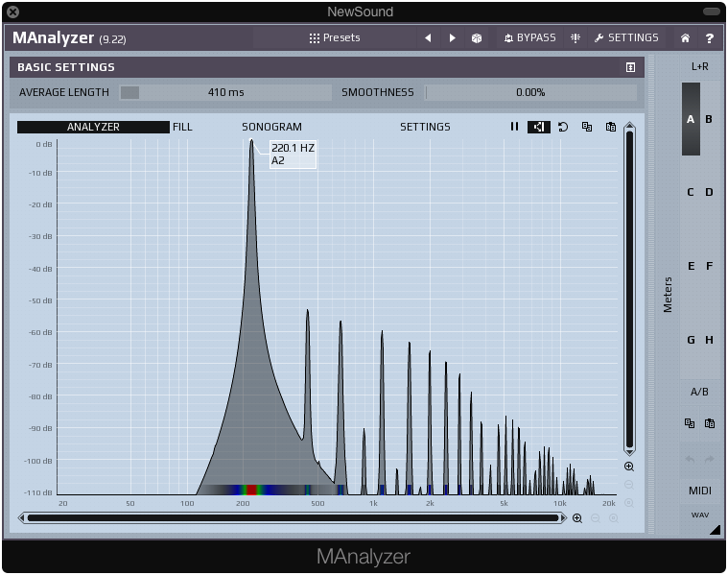Load the previous preset arrow
The height and width of the screenshot is (575, 728).
[x=428, y=37]
